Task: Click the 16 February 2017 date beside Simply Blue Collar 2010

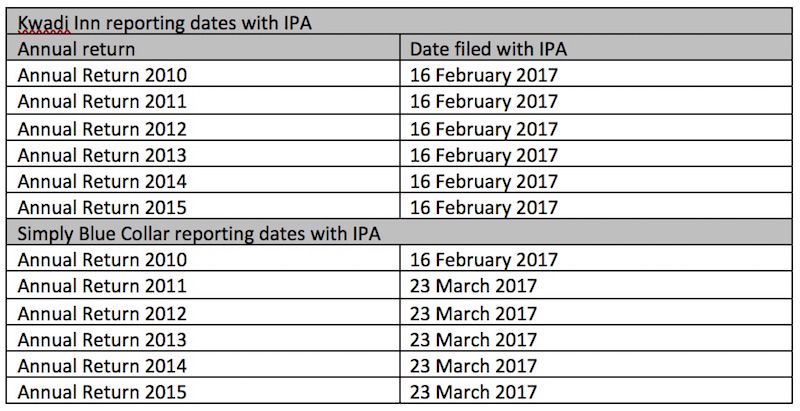Action: [484, 260]
